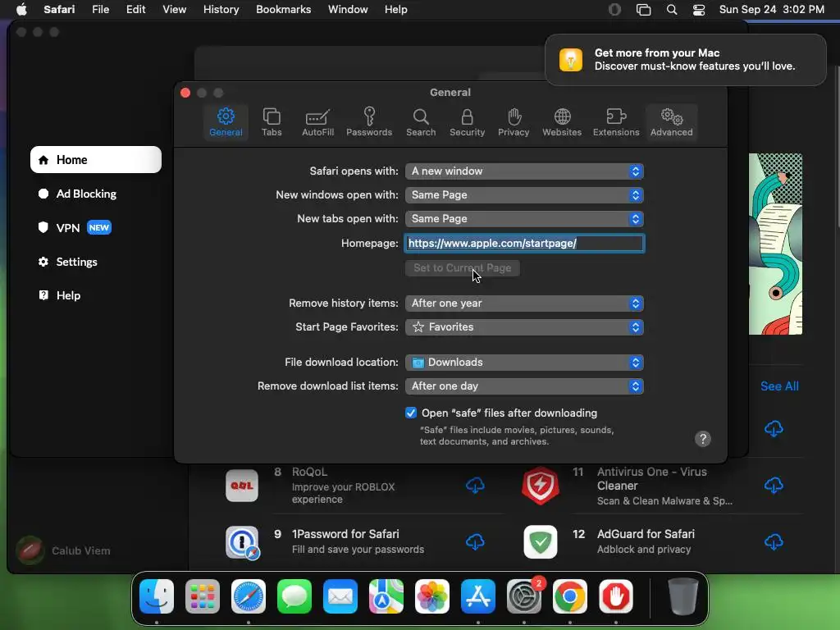The width and height of the screenshot is (840, 630).
Task: Open Photos from the Dock
Action: [x=431, y=596]
